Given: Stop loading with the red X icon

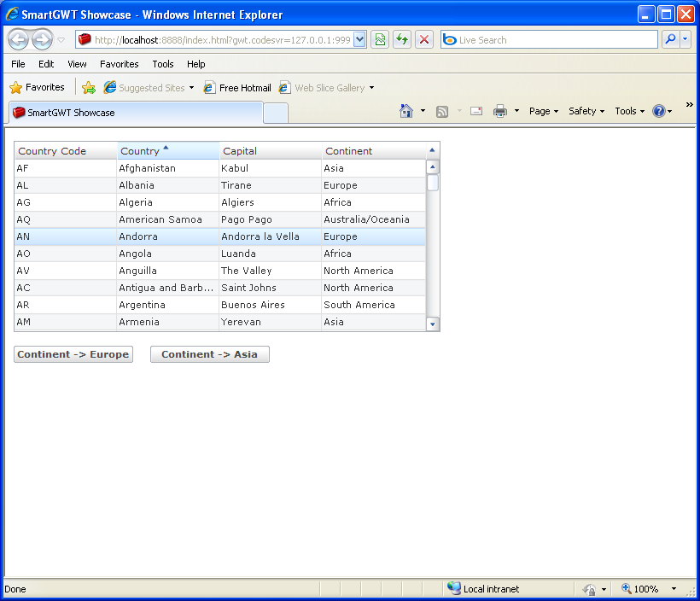Looking at the screenshot, I should [424, 40].
